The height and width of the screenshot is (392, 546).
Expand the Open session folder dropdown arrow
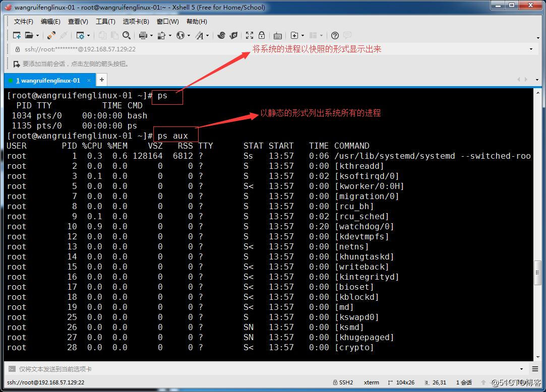pyautogui.click(x=37, y=35)
